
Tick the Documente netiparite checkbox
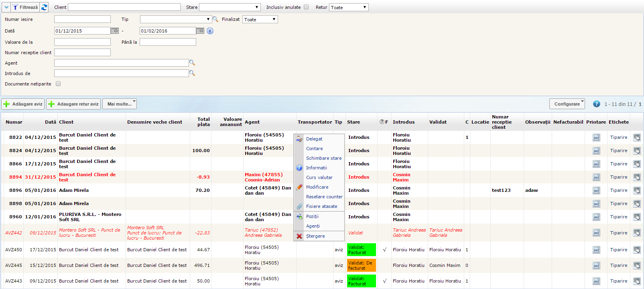58,84
